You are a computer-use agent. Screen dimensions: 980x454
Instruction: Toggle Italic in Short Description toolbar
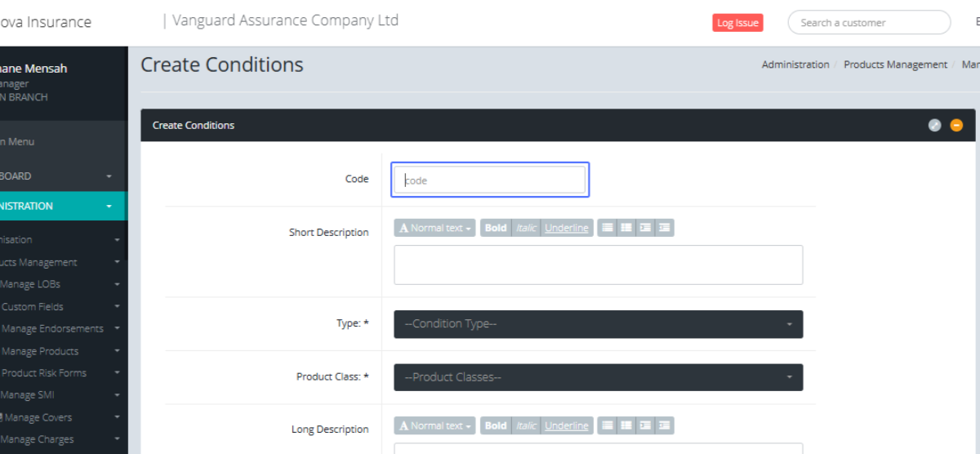tap(526, 229)
